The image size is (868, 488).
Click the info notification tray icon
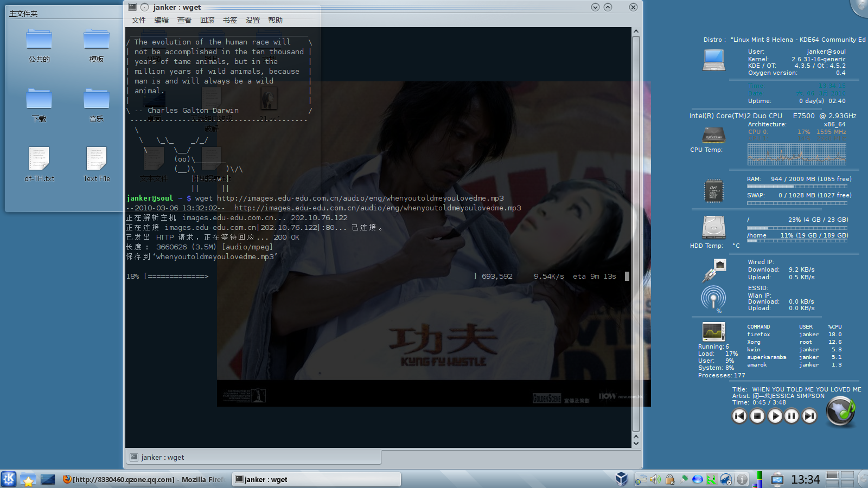tap(742, 479)
